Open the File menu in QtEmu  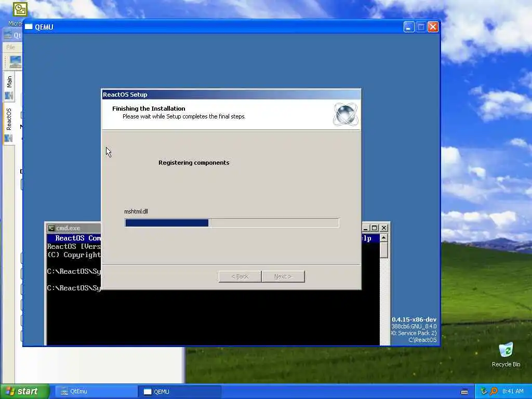pos(10,47)
